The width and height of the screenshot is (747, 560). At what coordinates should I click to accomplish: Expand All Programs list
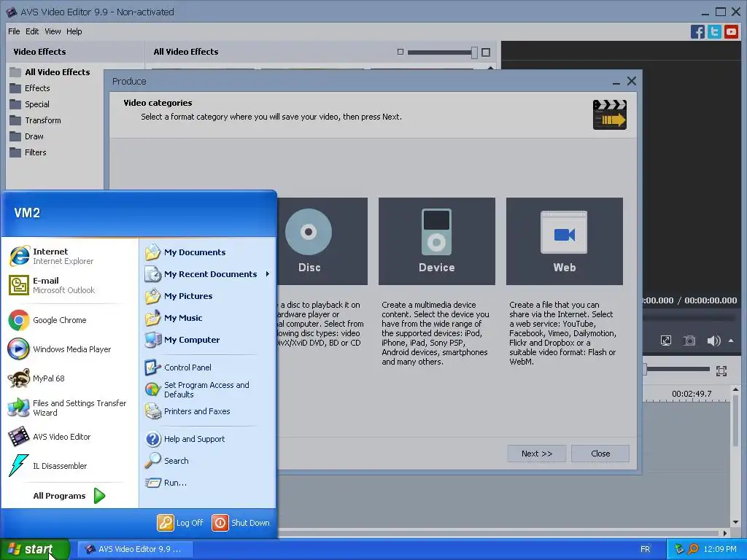[69, 496]
